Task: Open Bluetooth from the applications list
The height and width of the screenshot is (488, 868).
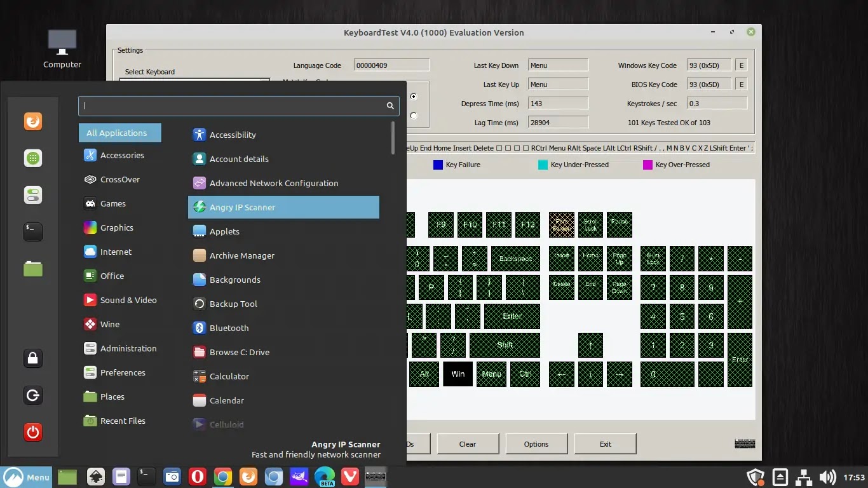Action: coord(283,328)
